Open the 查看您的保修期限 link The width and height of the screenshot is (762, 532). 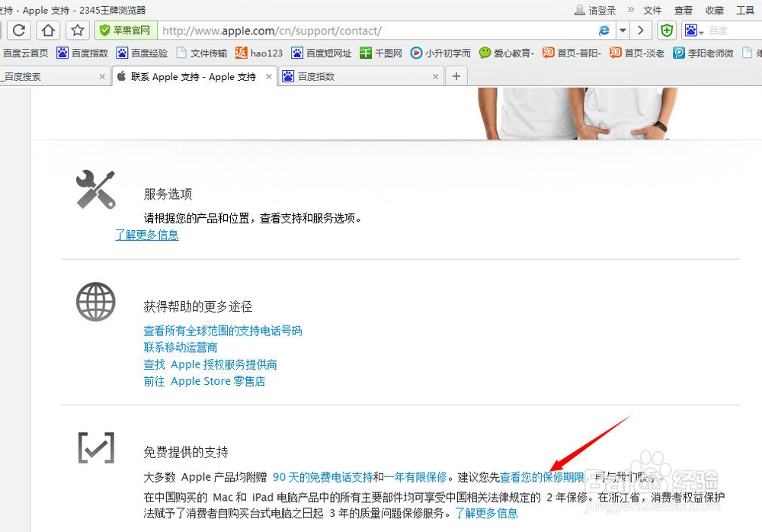tap(542, 477)
